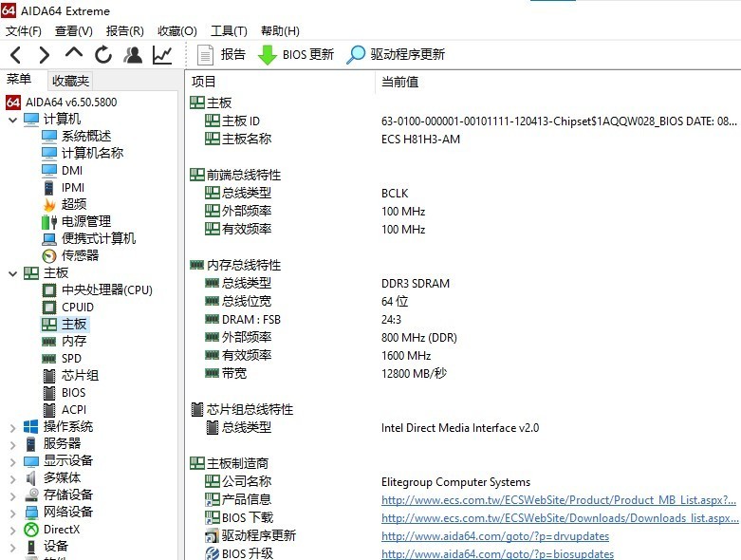This screenshot has height=560, width=741.
Task: Go back with the left arrow
Action: click(15, 55)
